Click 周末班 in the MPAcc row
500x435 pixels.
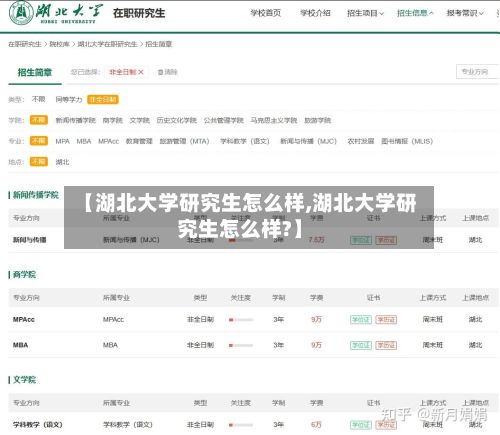[433, 319]
